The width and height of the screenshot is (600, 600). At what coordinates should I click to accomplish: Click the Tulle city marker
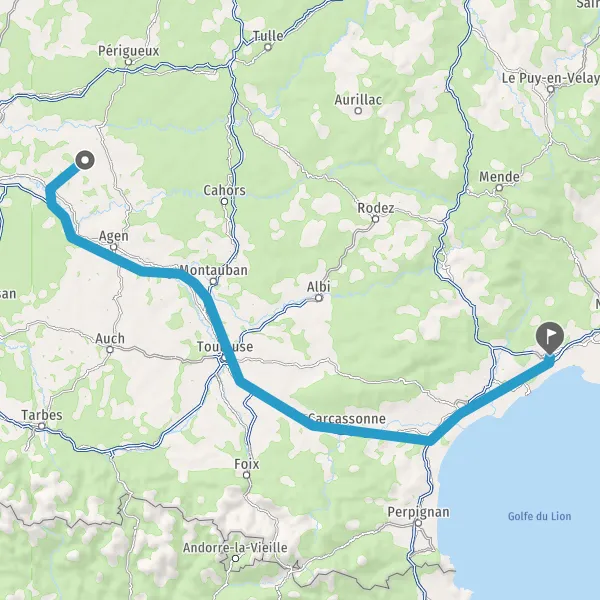268,47
